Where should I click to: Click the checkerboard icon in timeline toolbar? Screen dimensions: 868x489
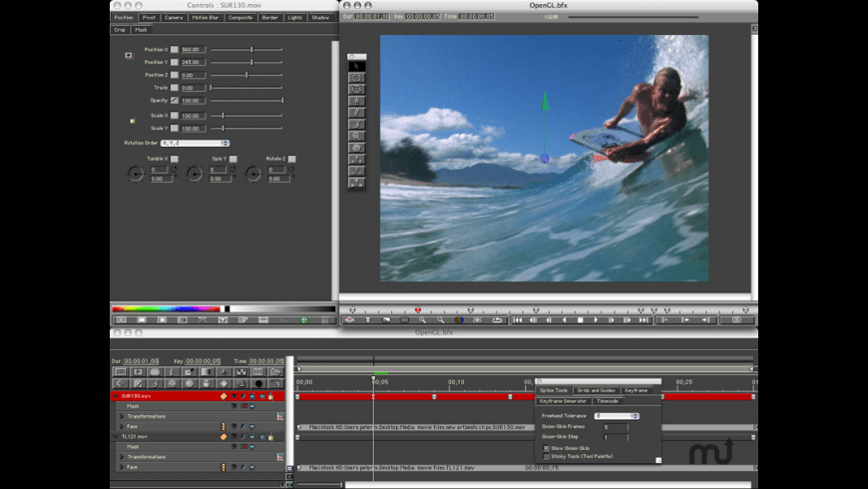pyautogui.click(x=240, y=372)
